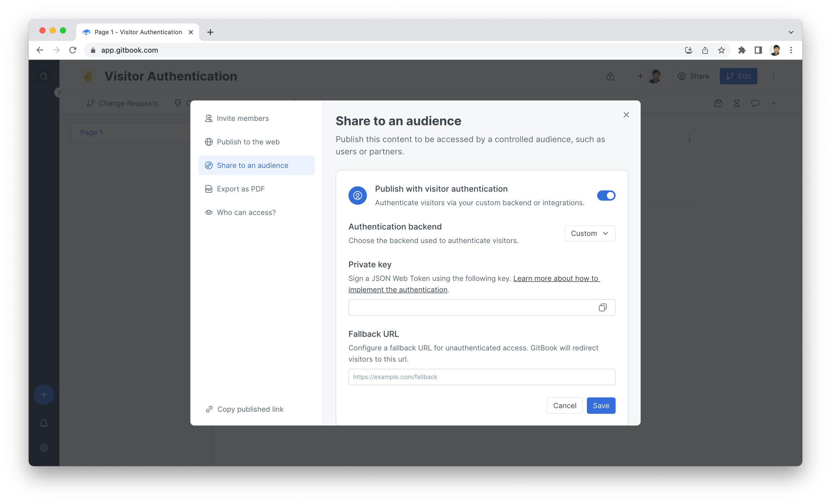This screenshot has width=831, height=504.
Task: Open the Custom authentication backend dropdown
Action: tap(590, 233)
